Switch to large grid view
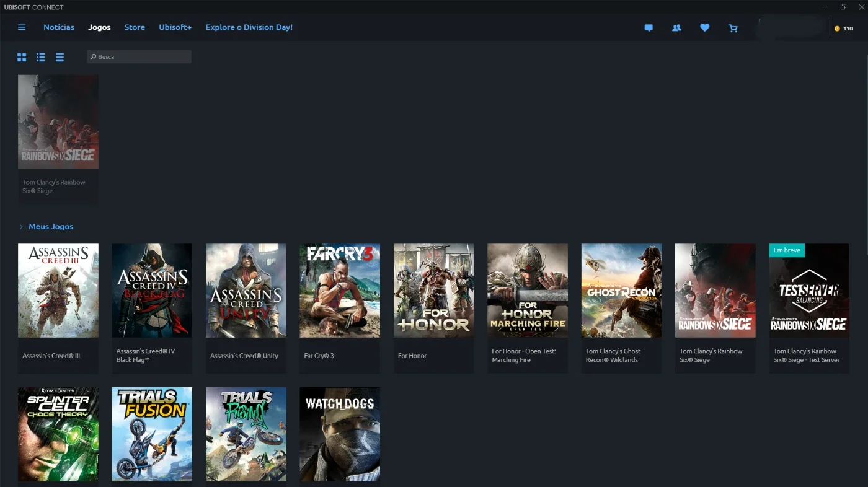Image resolution: width=868 pixels, height=487 pixels. point(22,57)
